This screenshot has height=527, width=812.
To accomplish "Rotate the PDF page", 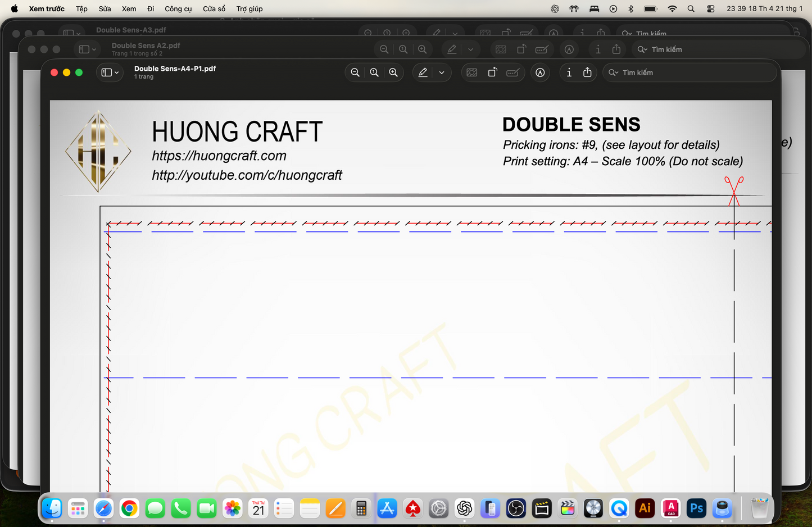I will click(492, 72).
